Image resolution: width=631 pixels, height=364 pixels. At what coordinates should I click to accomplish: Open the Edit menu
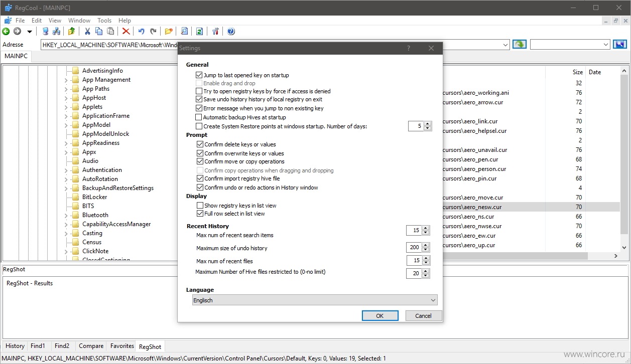[37, 21]
